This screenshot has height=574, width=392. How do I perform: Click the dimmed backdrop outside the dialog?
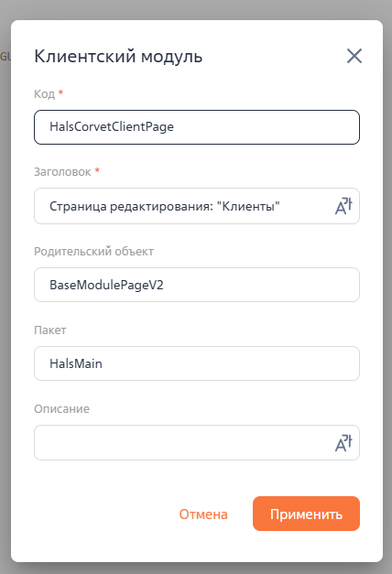pos(196,9)
